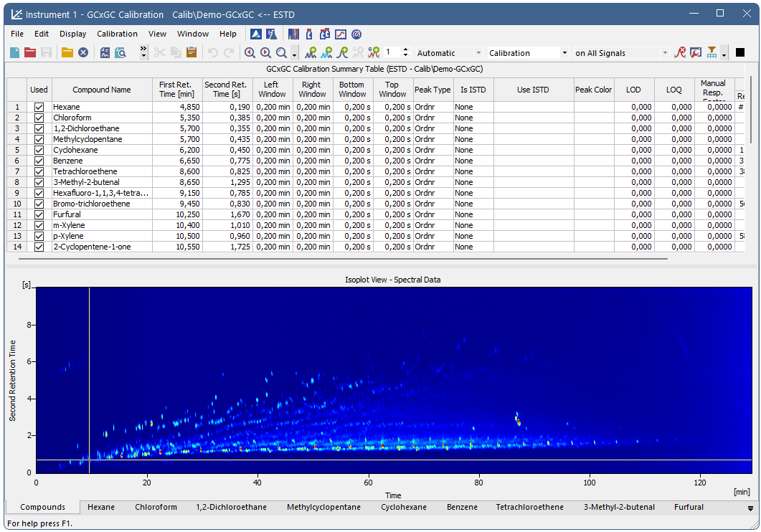The height and width of the screenshot is (532, 761).
Task: Click the Paste clipboard icon
Action: click(x=192, y=52)
